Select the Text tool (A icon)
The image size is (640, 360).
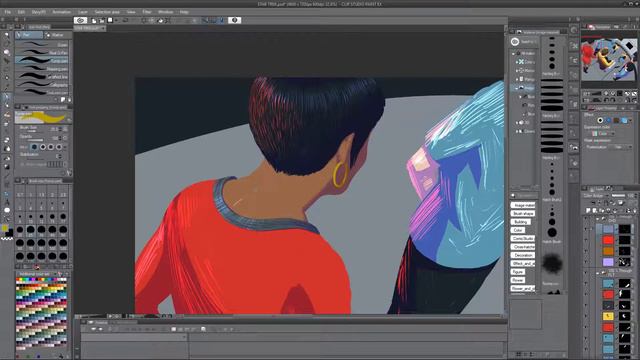7,202
